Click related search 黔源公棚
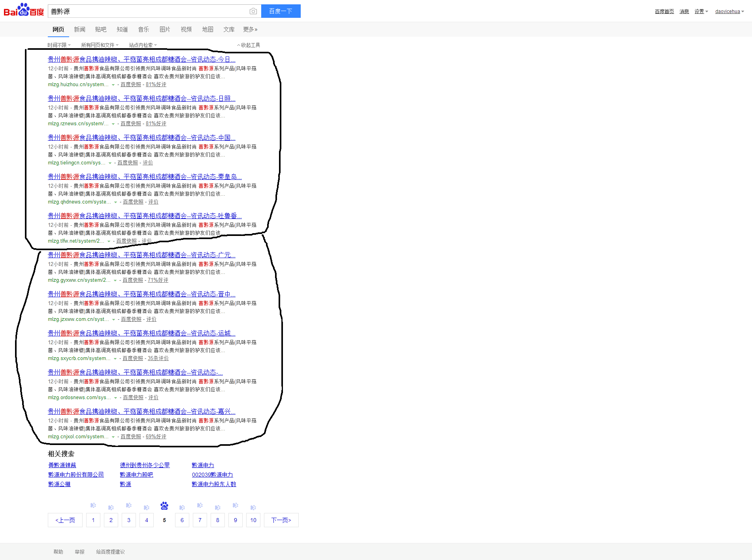Screen dimensions: 752x560 [x=59, y=484]
